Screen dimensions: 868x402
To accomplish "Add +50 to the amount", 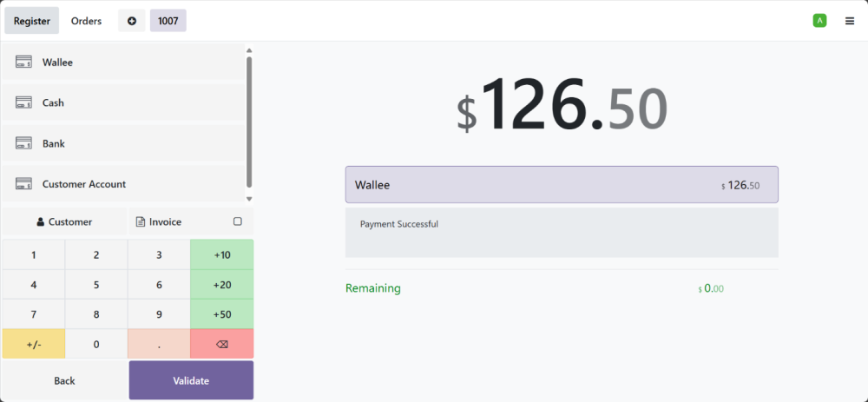I will pos(222,313).
